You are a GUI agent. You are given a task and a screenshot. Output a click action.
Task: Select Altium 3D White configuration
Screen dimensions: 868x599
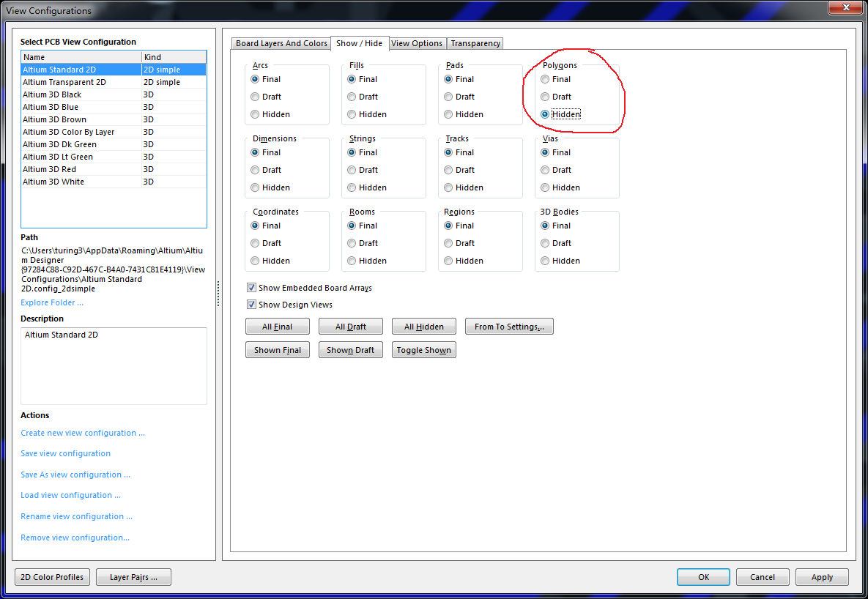tap(114, 182)
